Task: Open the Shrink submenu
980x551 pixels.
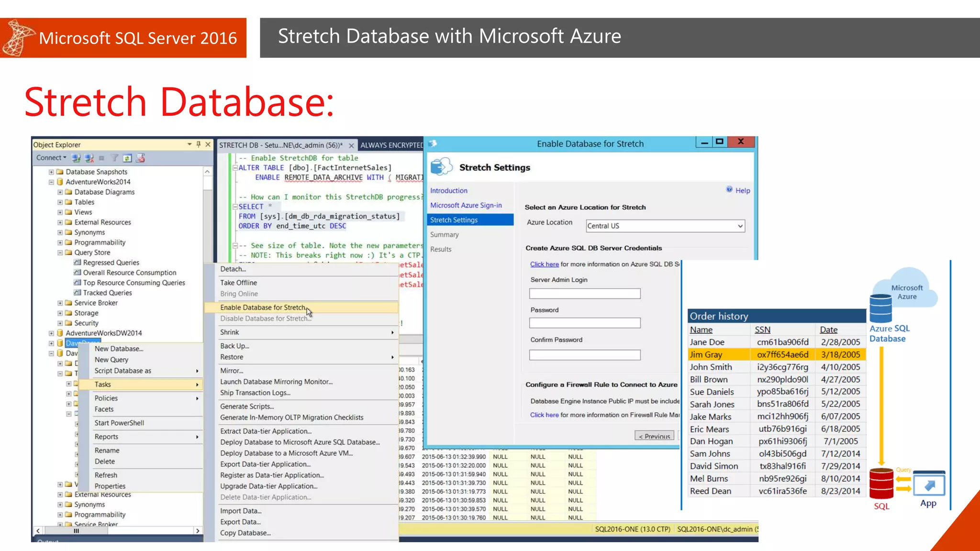Action: click(306, 332)
